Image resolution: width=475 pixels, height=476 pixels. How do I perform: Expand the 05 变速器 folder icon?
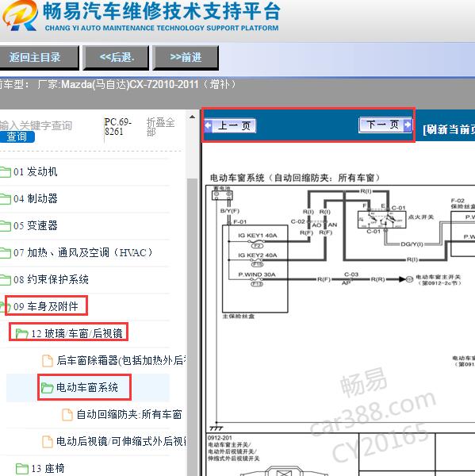click(6, 226)
